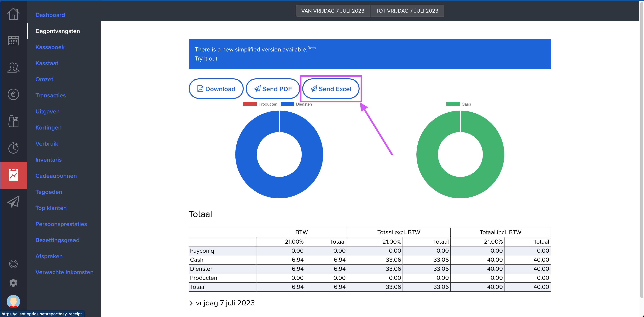Click the lifebuoy support icon
The image size is (644, 317).
[13, 264]
